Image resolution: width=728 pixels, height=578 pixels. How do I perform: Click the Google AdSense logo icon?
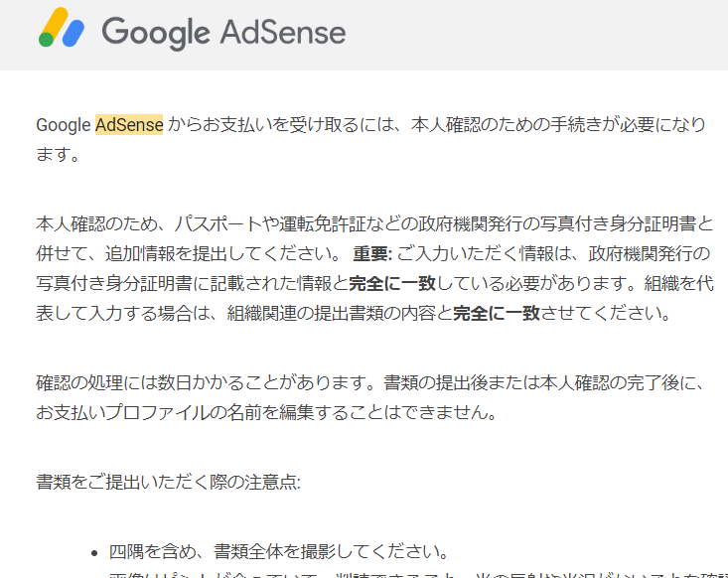(x=62, y=28)
